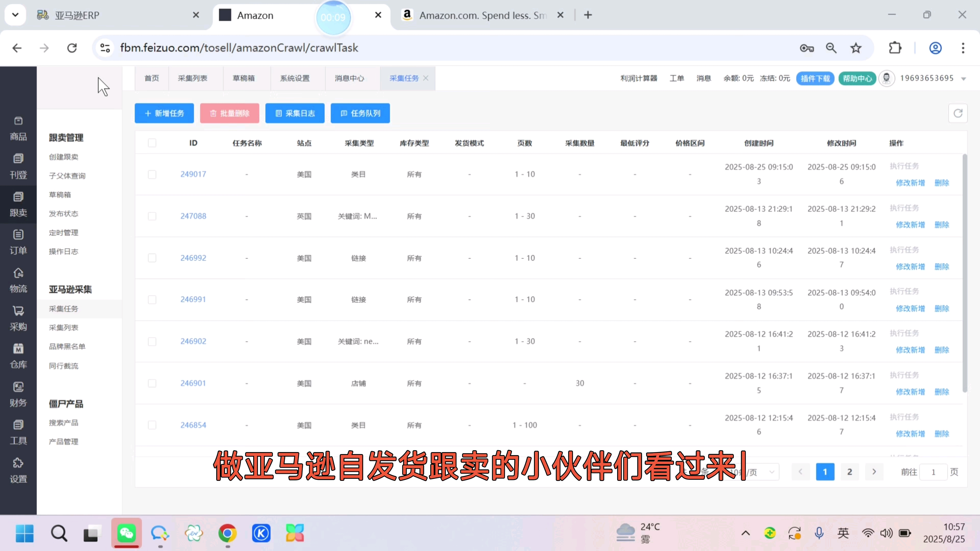
Task: View site information icon in address bar
Action: coord(105,48)
